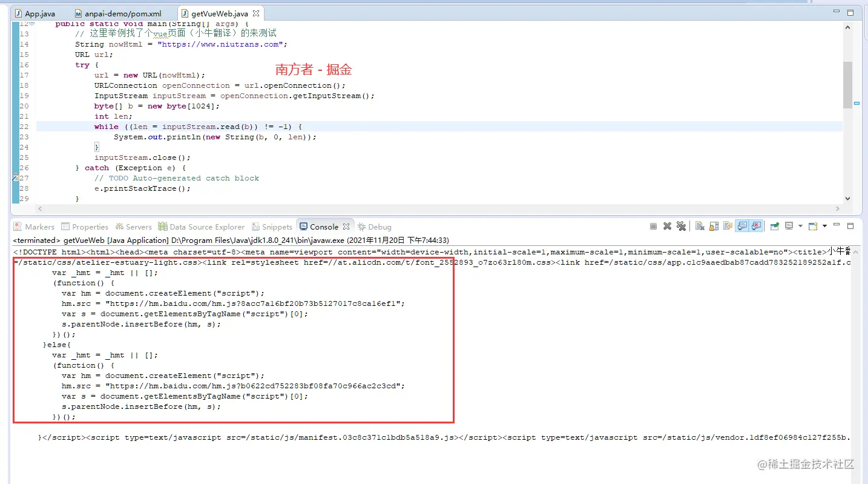Switch to the Debug view tab

374,227
